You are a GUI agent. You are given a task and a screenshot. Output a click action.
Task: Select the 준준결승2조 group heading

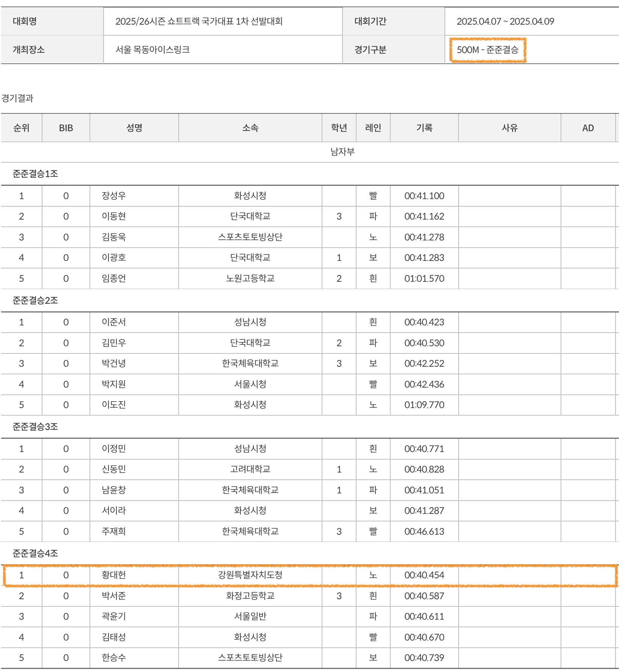pyautogui.click(x=35, y=300)
